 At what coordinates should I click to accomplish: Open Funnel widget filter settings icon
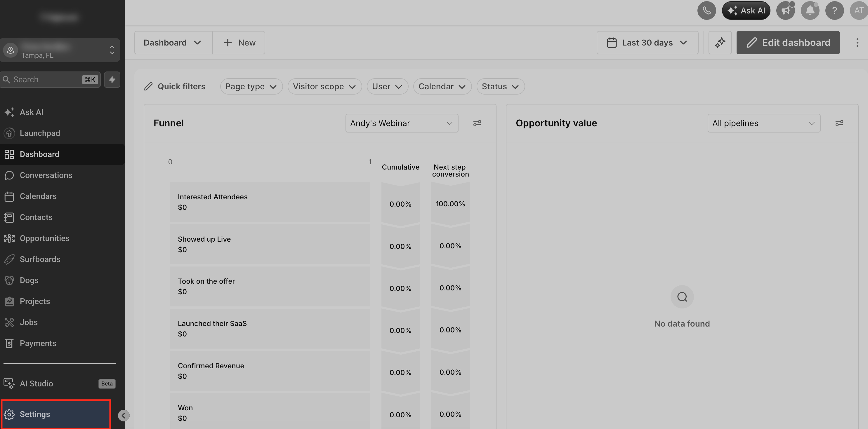tap(477, 123)
